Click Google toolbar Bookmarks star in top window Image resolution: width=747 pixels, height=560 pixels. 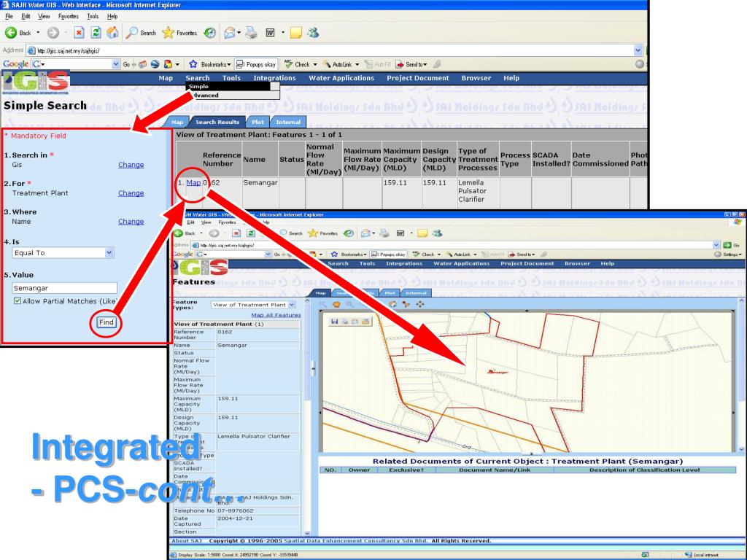coord(193,64)
